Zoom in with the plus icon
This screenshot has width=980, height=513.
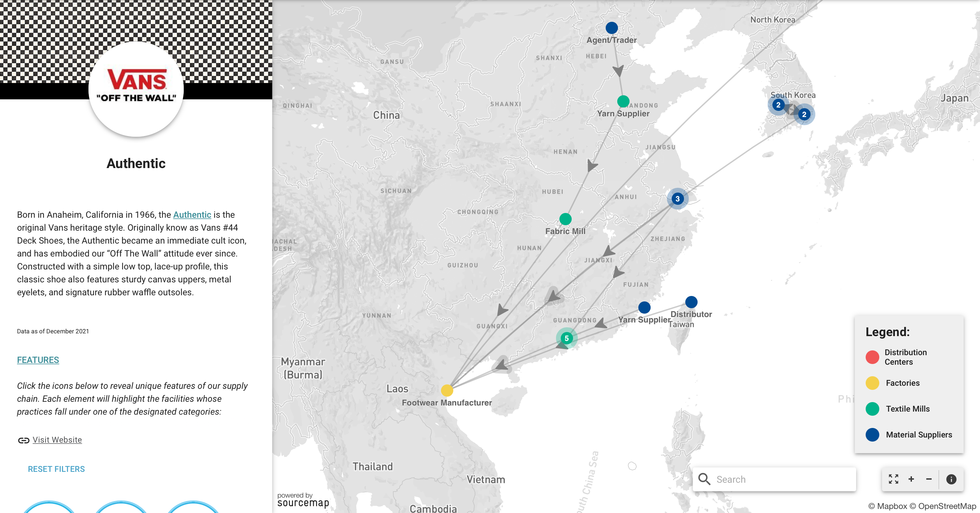pos(911,479)
